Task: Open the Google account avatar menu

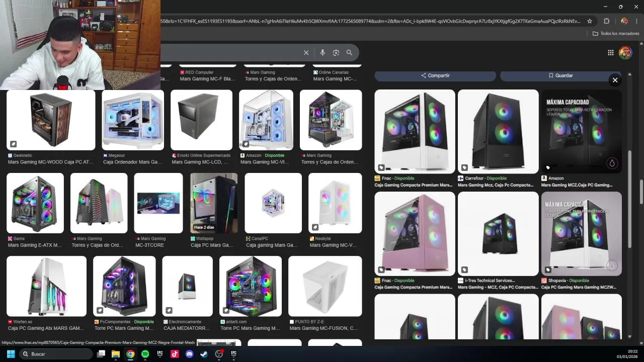Action: [625, 52]
